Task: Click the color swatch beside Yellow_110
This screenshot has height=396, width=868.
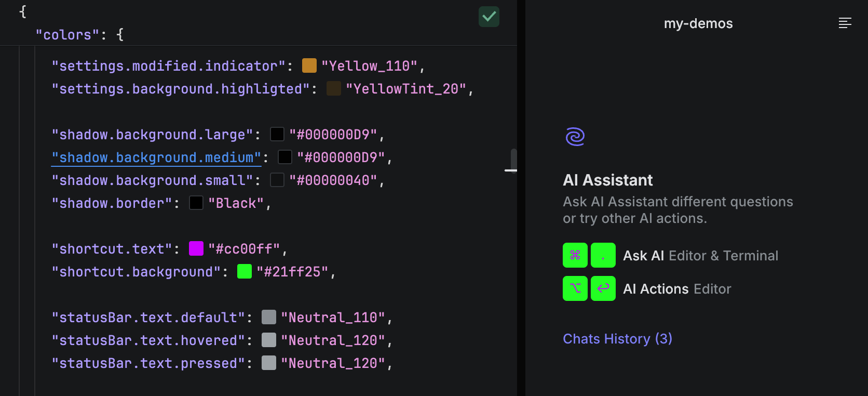Action: 308,65
